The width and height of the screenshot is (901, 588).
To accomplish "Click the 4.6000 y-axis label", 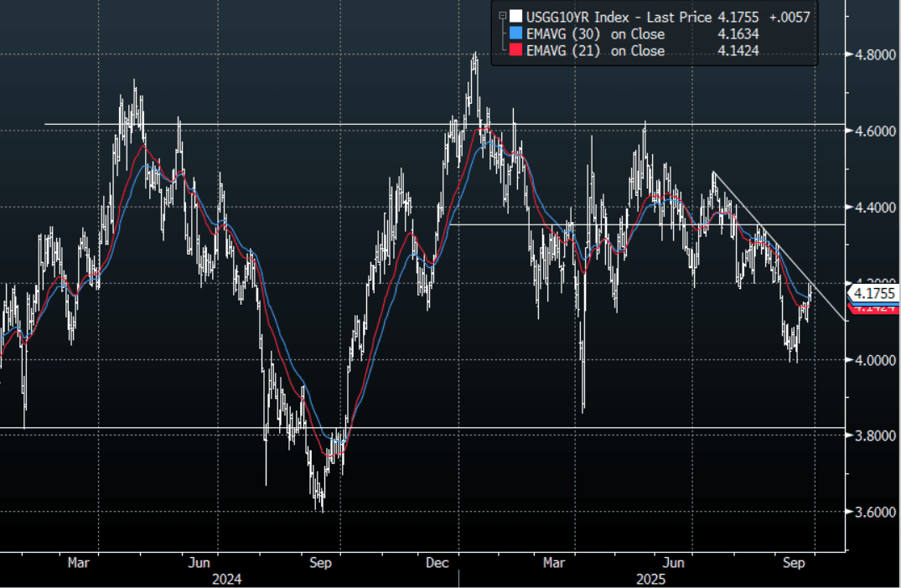I will [876, 132].
